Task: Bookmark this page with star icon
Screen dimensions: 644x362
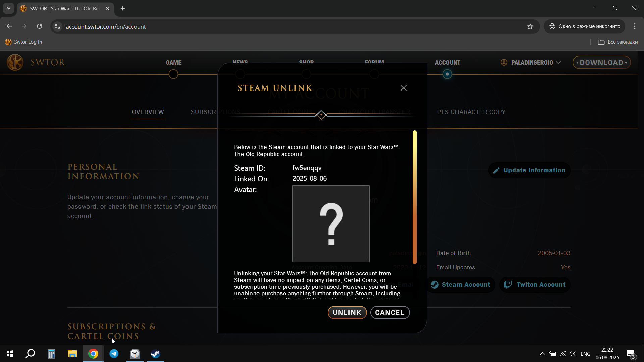Action: [530, 26]
